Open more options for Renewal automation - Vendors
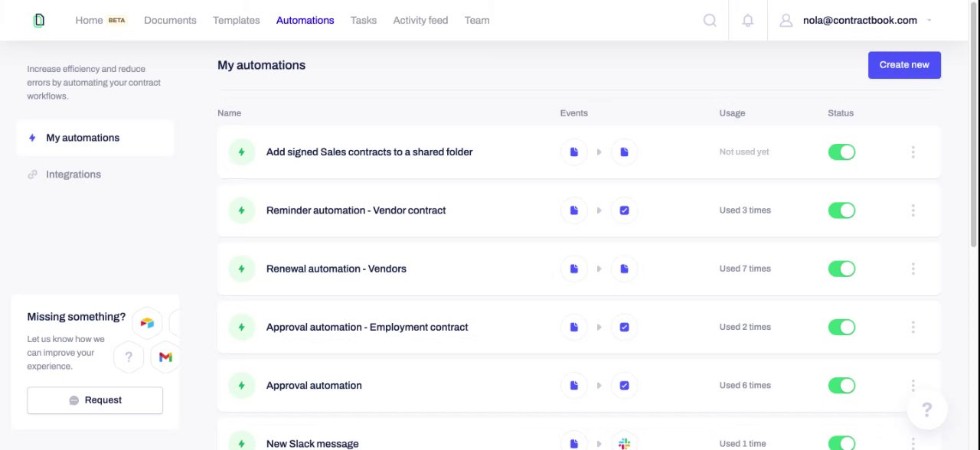This screenshot has width=980, height=450. (x=913, y=269)
